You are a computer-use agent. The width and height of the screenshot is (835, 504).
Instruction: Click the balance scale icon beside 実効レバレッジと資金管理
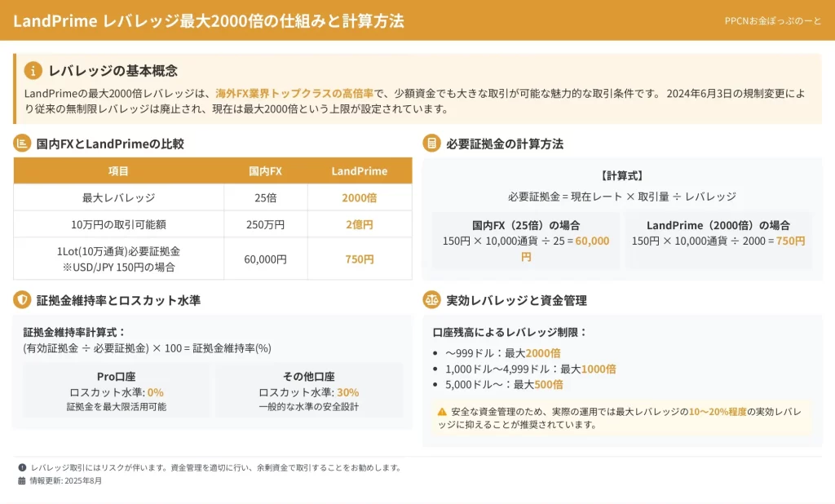pos(431,300)
